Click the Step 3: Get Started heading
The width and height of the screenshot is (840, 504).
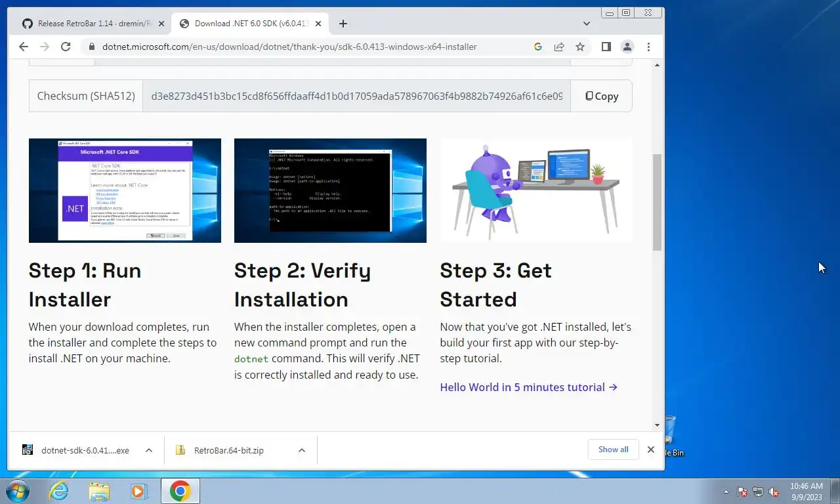tap(495, 285)
